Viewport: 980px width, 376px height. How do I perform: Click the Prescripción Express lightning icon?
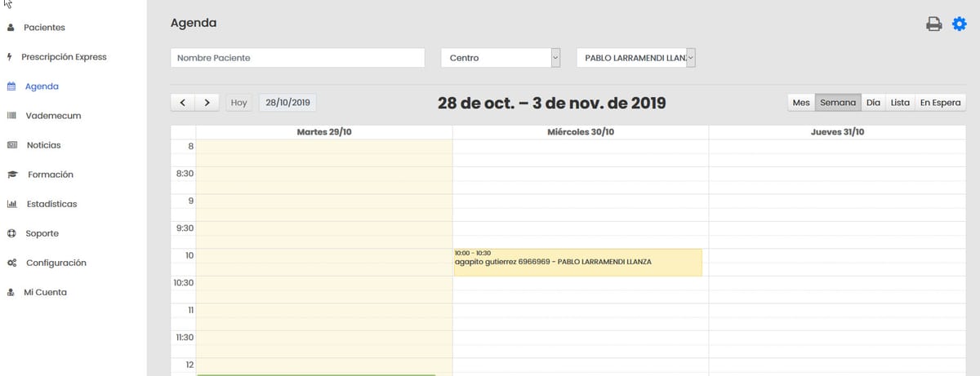pos(10,57)
